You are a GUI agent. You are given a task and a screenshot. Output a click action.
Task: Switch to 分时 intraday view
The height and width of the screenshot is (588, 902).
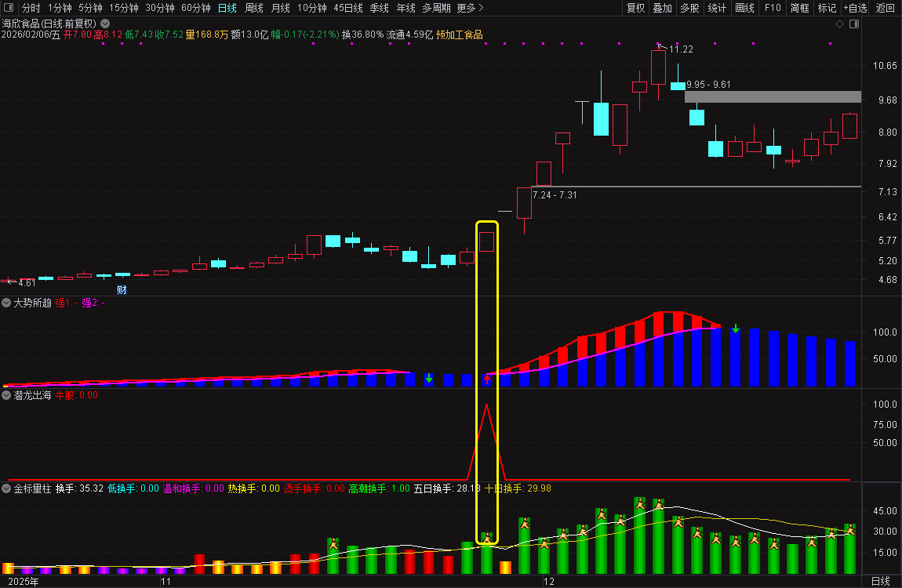point(31,8)
